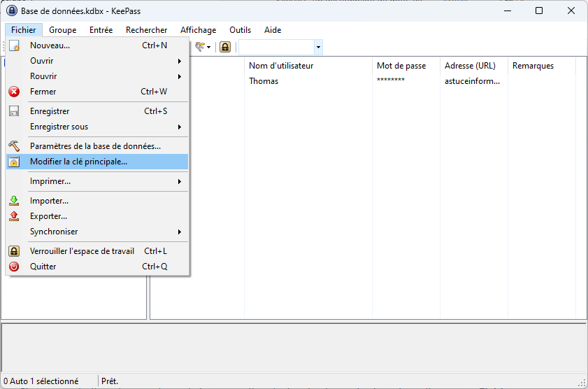Select the Rouvrir menu entry
Screen dimensions: 588x389
pyautogui.click(x=97, y=76)
